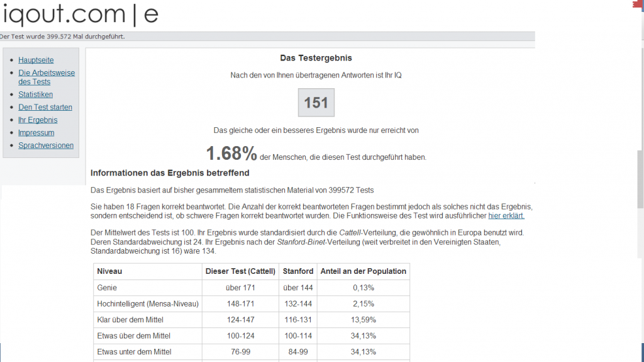Go to the Statistiken page
The width and height of the screenshot is (644, 362).
tap(35, 94)
